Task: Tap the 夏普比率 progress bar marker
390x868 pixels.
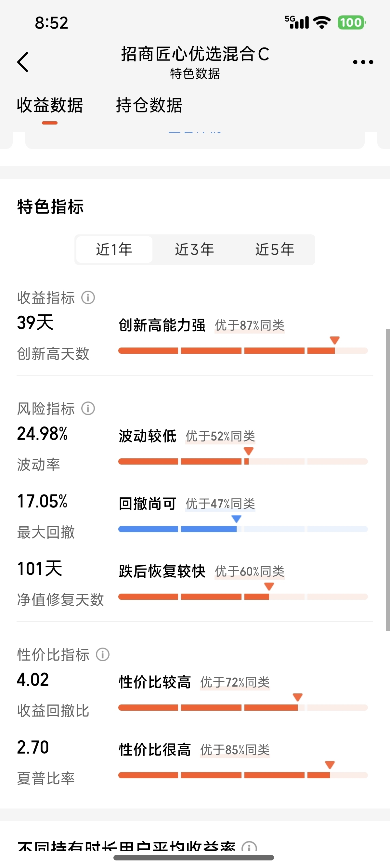Action: pyautogui.click(x=330, y=765)
